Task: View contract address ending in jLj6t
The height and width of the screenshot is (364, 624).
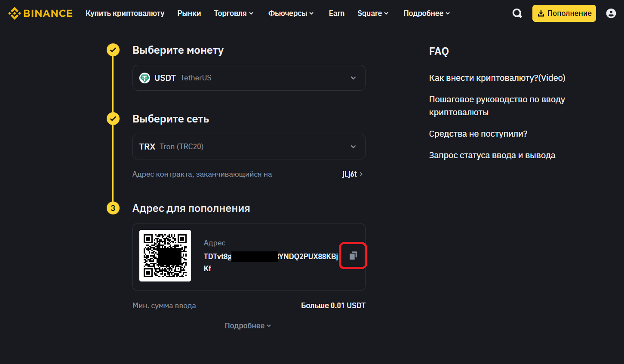Action: [352, 174]
